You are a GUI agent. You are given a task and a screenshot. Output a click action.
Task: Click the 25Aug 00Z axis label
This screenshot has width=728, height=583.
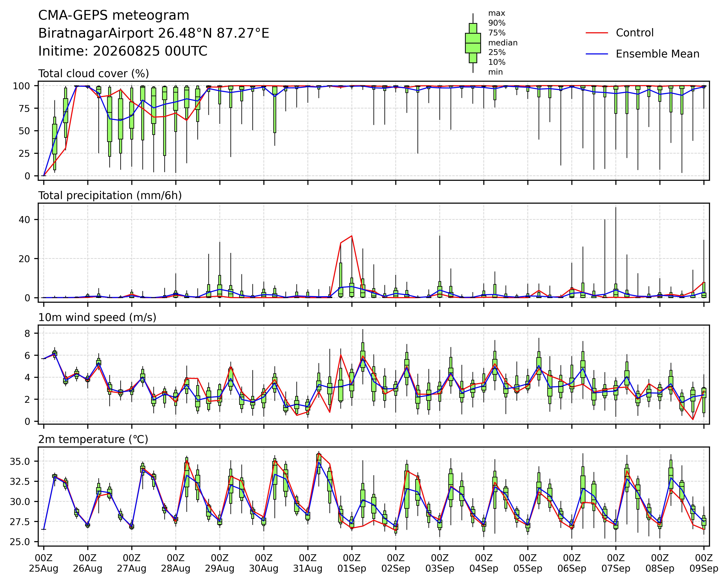coord(44,563)
